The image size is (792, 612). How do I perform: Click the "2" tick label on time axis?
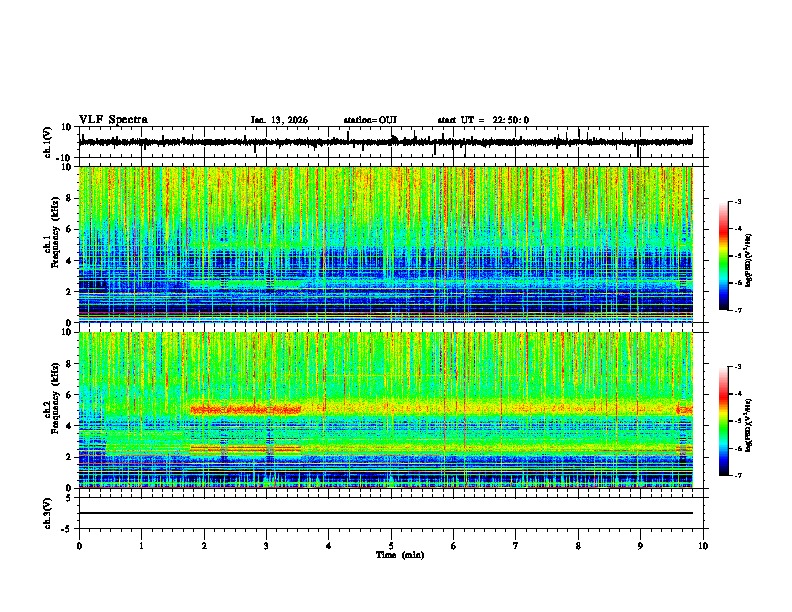coord(204,546)
